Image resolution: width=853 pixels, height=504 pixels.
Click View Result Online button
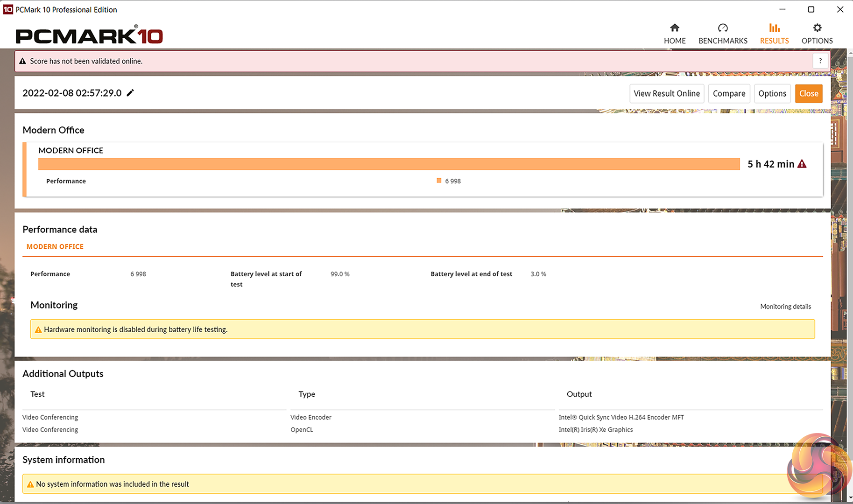667,93
